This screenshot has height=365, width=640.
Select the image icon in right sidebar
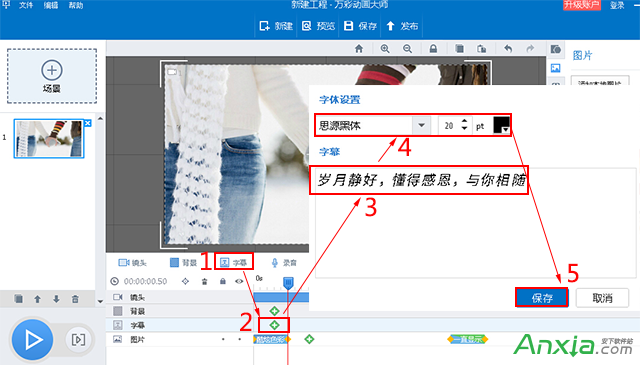click(x=556, y=68)
